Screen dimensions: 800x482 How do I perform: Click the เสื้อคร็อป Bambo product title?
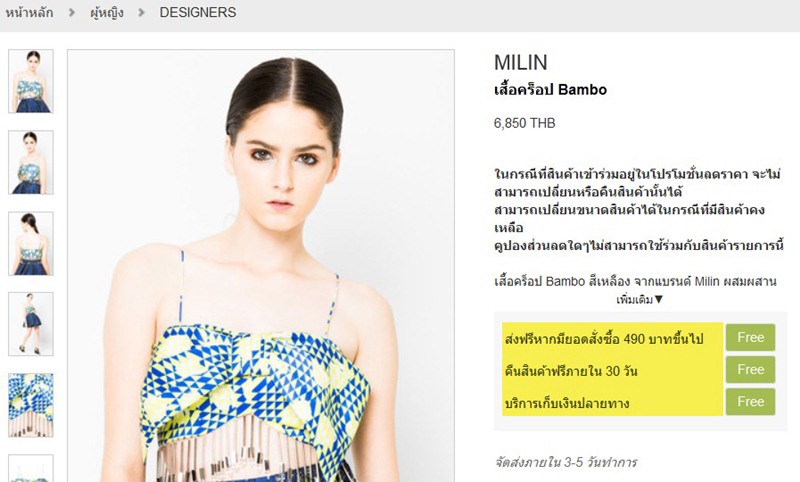click(x=551, y=90)
